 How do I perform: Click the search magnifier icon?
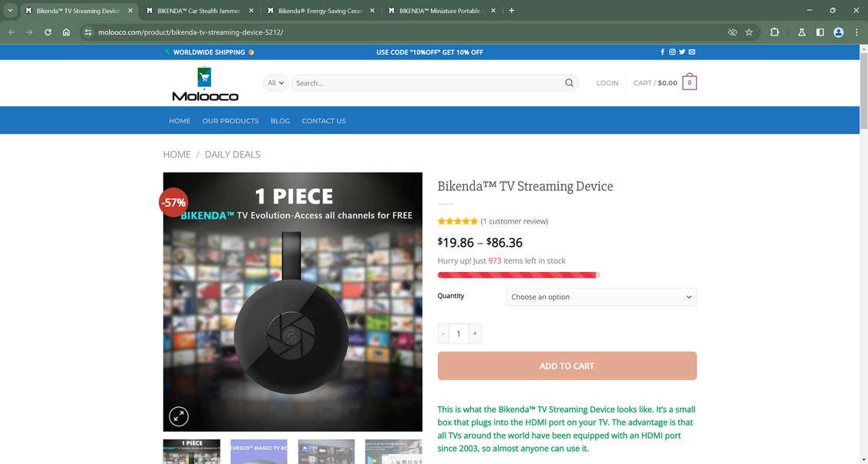[x=569, y=83]
